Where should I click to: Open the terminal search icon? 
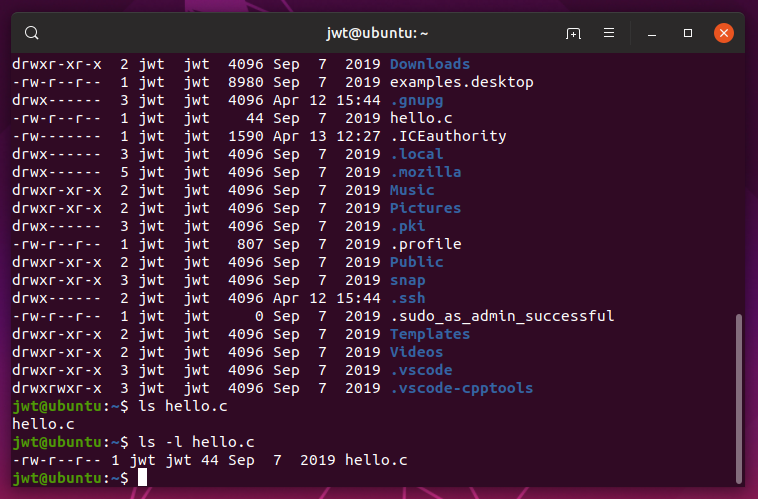pyautogui.click(x=32, y=33)
